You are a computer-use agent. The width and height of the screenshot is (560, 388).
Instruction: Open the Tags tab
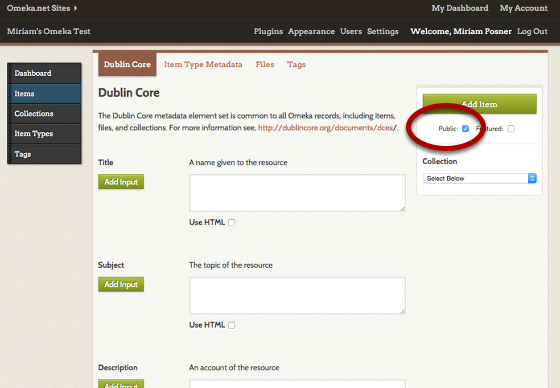(x=296, y=65)
